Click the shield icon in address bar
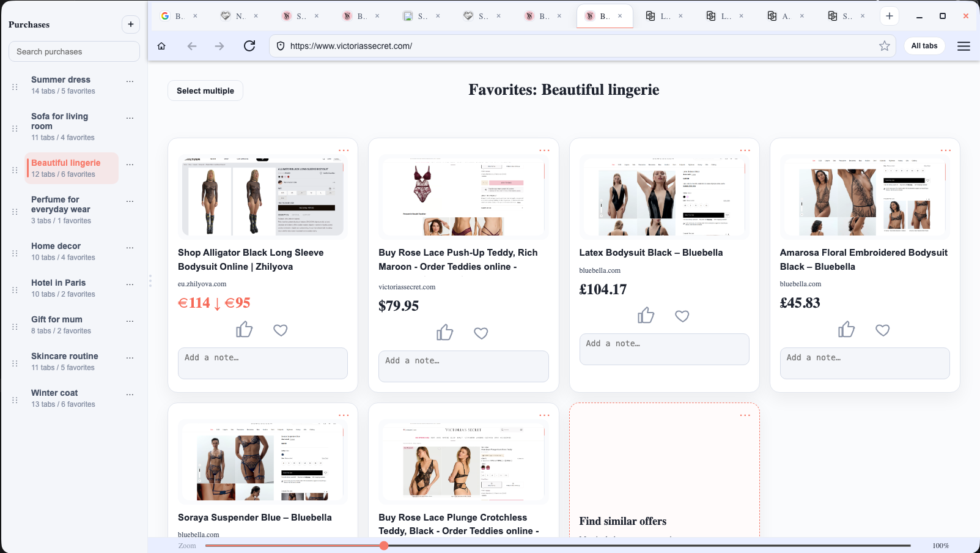 click(281, 46)
